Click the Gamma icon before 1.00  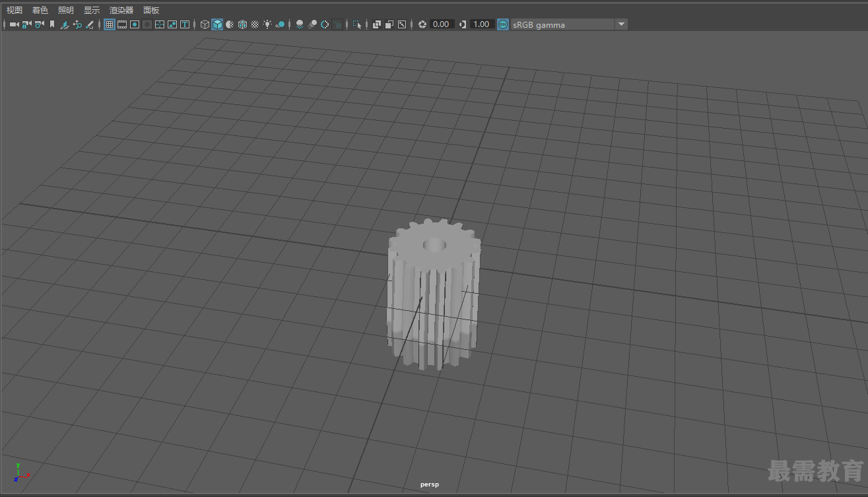pos(463,24)
